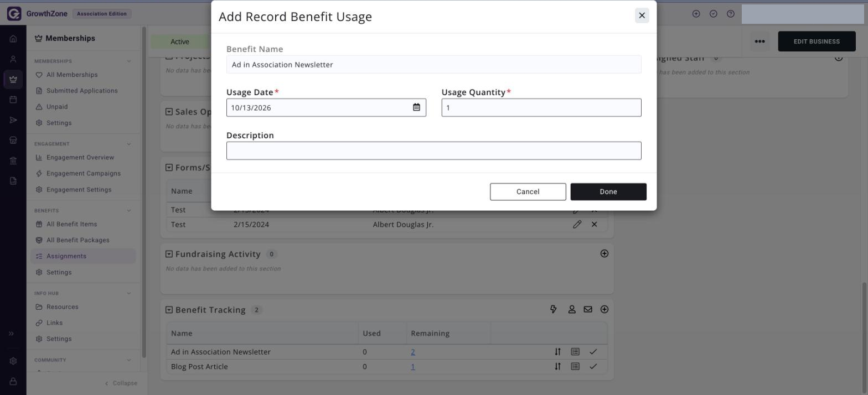
Task: Click the lightning bolt icon in Benefit Tracking
Action: click(554, 309)
